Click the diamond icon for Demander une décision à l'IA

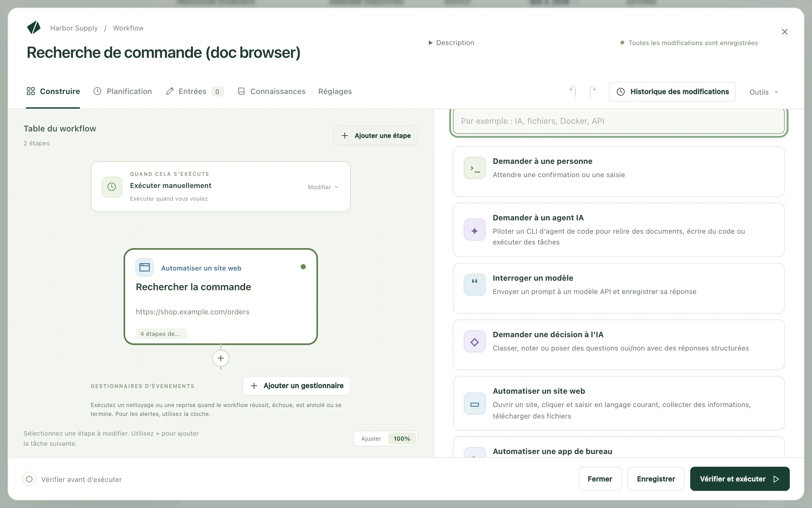coord(475,341)
